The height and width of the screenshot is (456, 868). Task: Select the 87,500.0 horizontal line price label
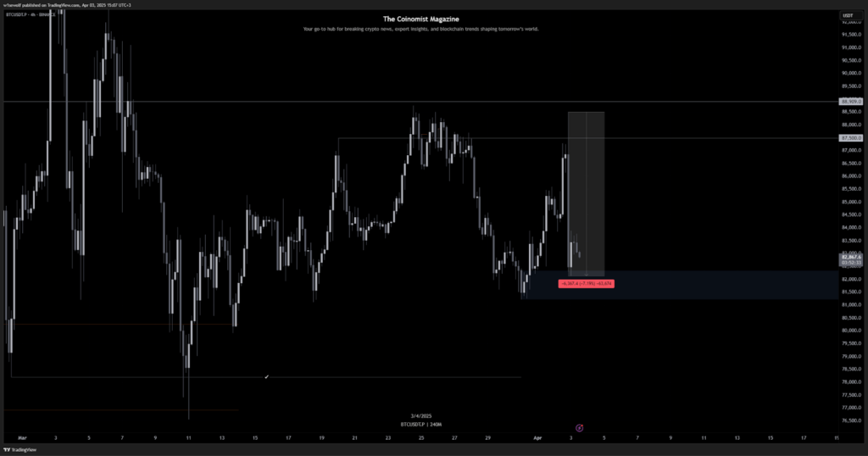[x=851, y=138]
